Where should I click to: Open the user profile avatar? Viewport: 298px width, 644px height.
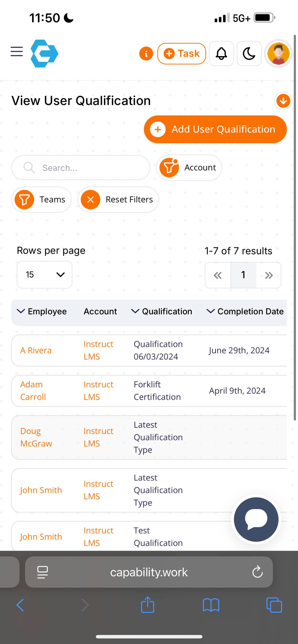[278, 54]
